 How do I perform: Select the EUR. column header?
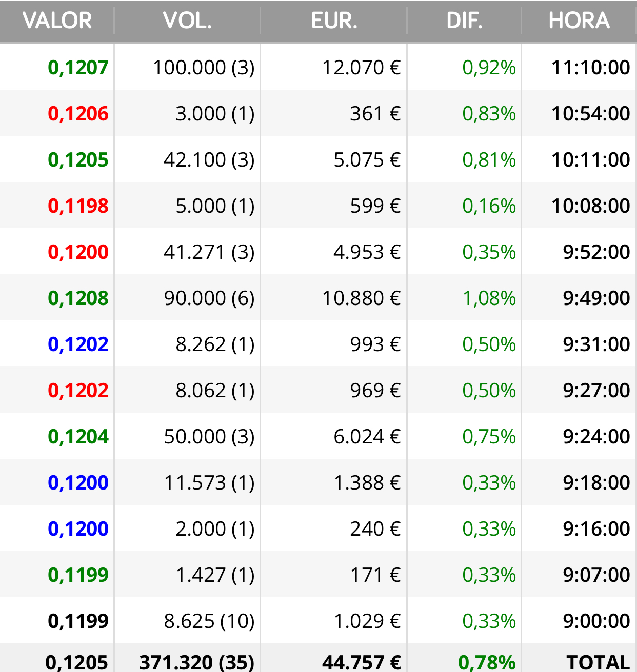(x=334, y=21)
